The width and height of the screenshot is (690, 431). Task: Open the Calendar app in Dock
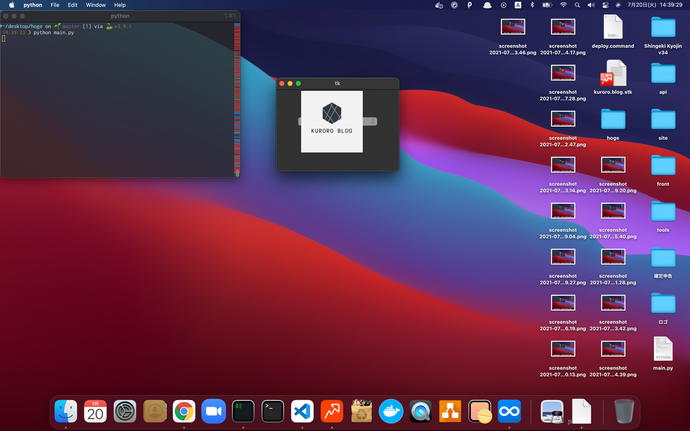point(95,411)
